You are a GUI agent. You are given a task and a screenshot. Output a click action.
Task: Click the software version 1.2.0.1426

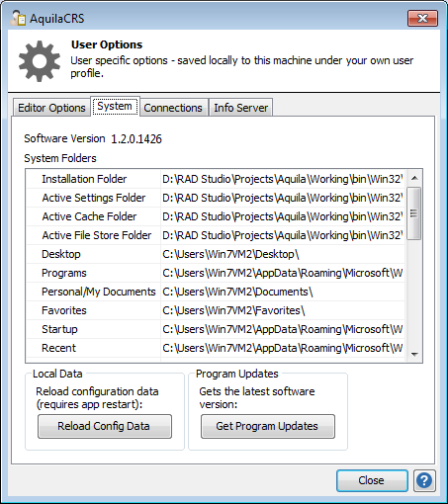(136, 139)
